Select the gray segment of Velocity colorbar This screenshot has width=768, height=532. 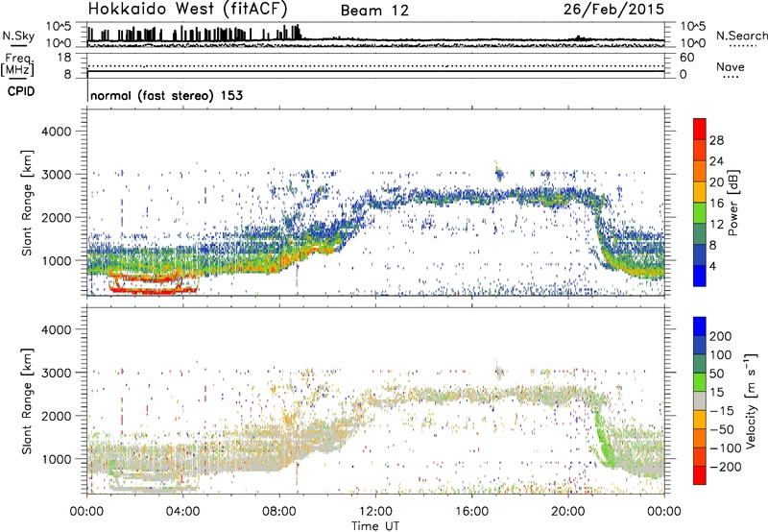click(700, 400)
